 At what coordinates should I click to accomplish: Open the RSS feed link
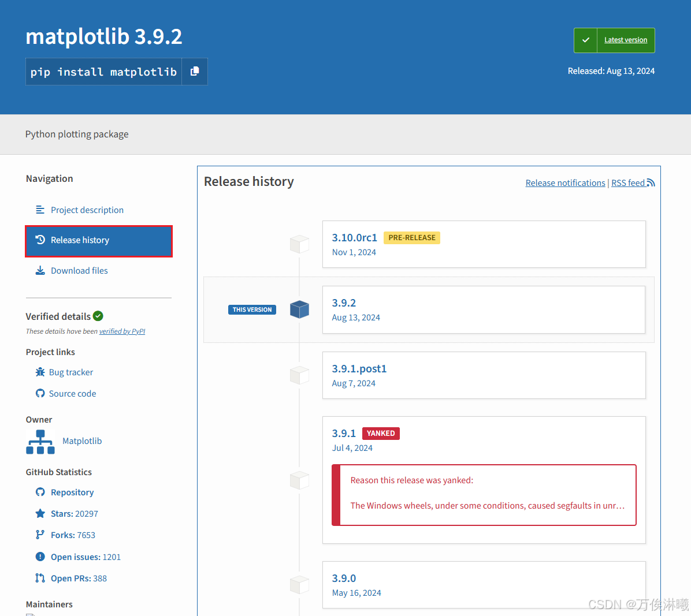tap(628, 183)
